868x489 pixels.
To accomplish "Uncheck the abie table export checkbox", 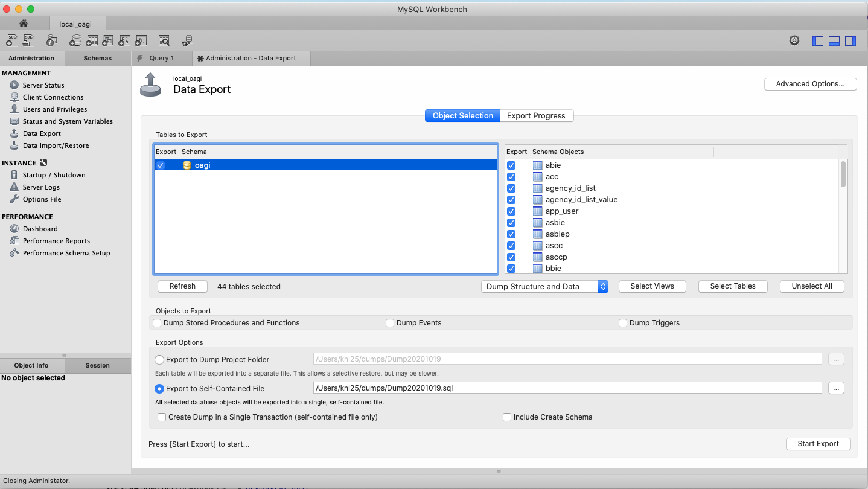I will 511,165.
